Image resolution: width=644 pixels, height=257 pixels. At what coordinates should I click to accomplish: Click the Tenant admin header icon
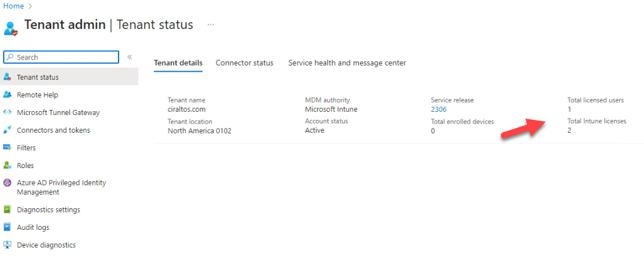10,28
